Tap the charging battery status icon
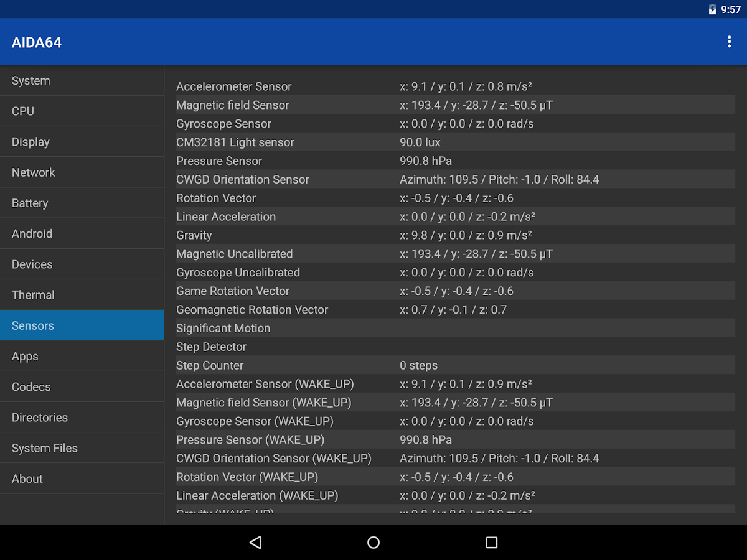The image size is (747, 560). (711, 9)
